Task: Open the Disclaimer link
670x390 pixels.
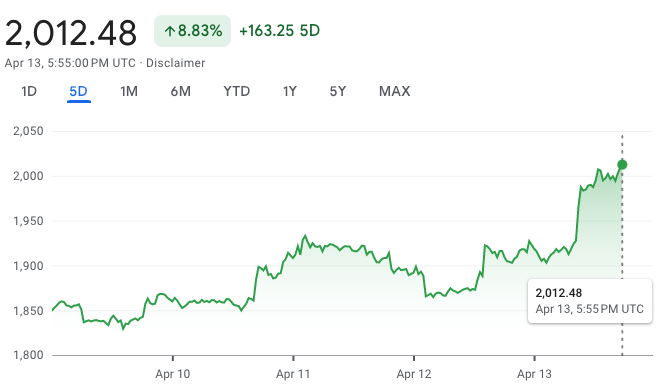Action: (176, 63)
